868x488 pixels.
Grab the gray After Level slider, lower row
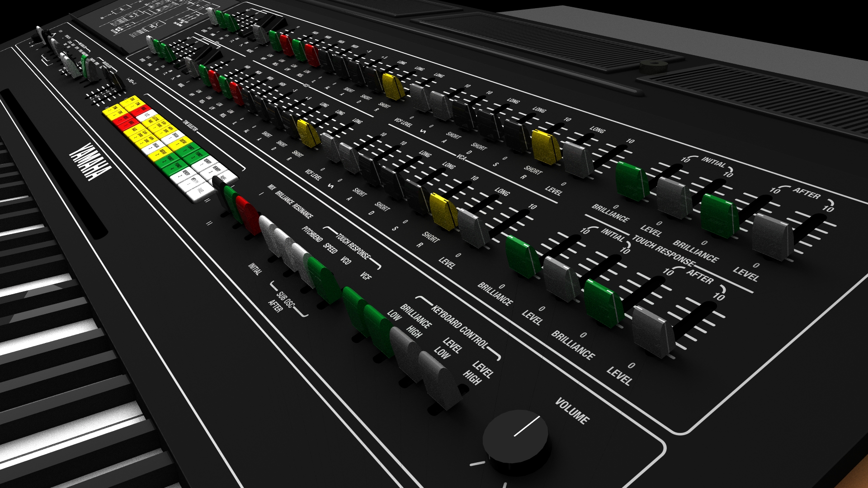click(x=654, y=332)
